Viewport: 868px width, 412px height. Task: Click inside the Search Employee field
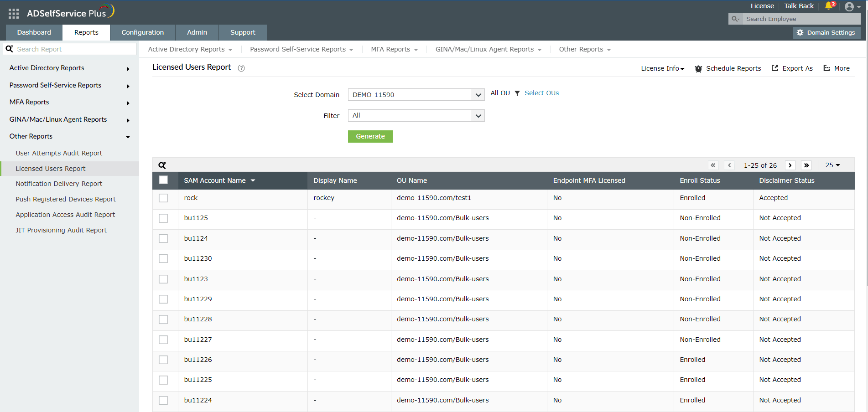[801, 19]
